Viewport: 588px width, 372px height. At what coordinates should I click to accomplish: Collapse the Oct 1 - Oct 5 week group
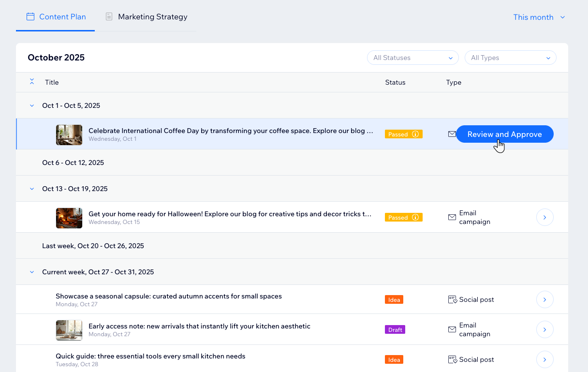point(32,105)
